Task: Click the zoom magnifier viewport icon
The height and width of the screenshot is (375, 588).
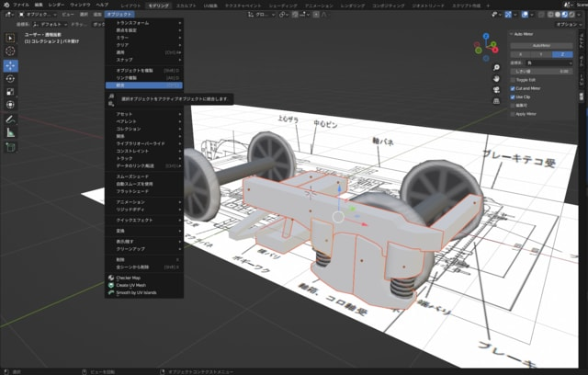Action: tap(496, 67)
